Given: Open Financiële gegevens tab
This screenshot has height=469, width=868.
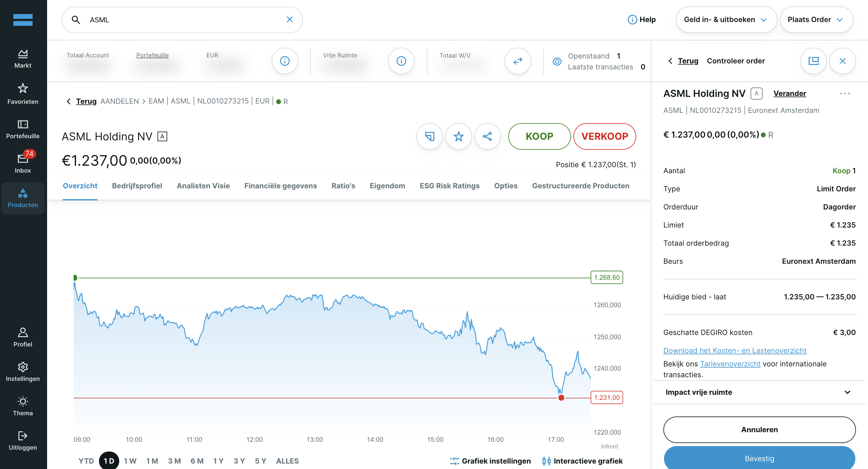Looking at the screenshot, I should point(280,186).
